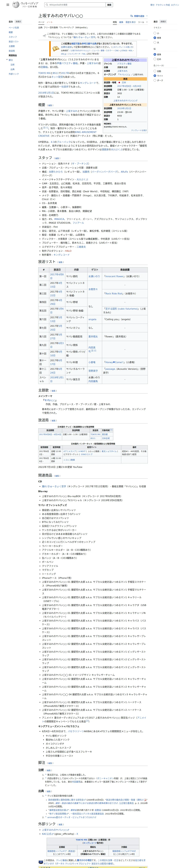Viewport: 186px width, 868px height.
Task: Click the バラエティ番組 genre link in the infobox
Action: pos(125,64)
